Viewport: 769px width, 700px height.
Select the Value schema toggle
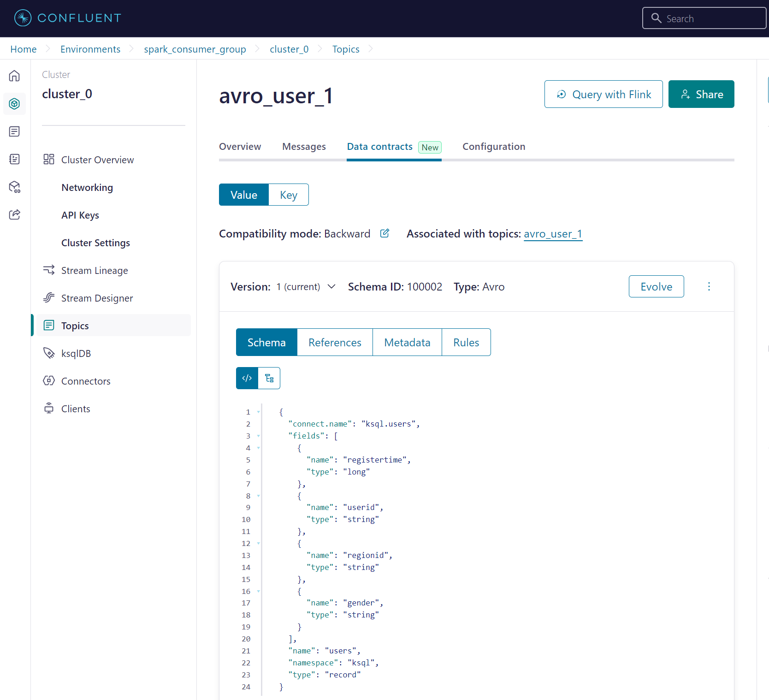click(x=244, y=195)
